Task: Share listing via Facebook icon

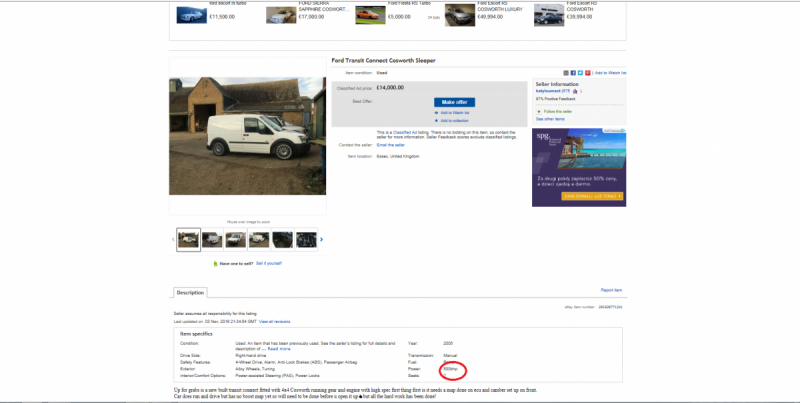Action: pyautogui.click(x=573, y=73)
